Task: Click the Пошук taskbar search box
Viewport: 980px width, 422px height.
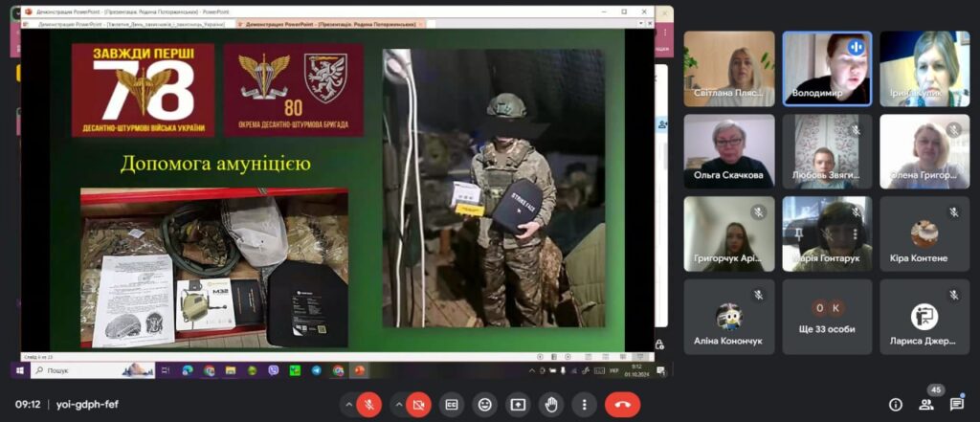Action: [x=93, y=370]
